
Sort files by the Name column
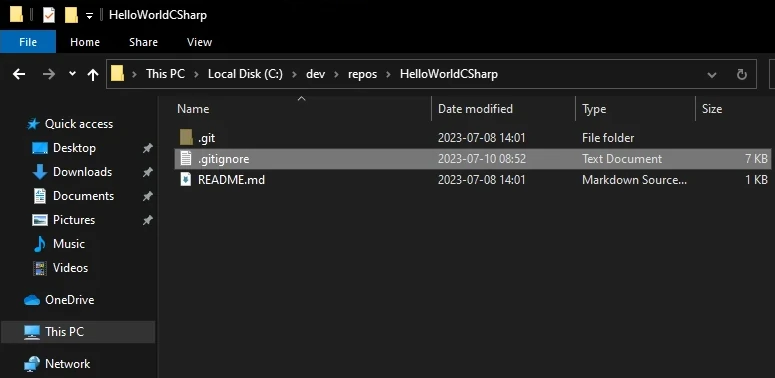click(x=193, y=109)
